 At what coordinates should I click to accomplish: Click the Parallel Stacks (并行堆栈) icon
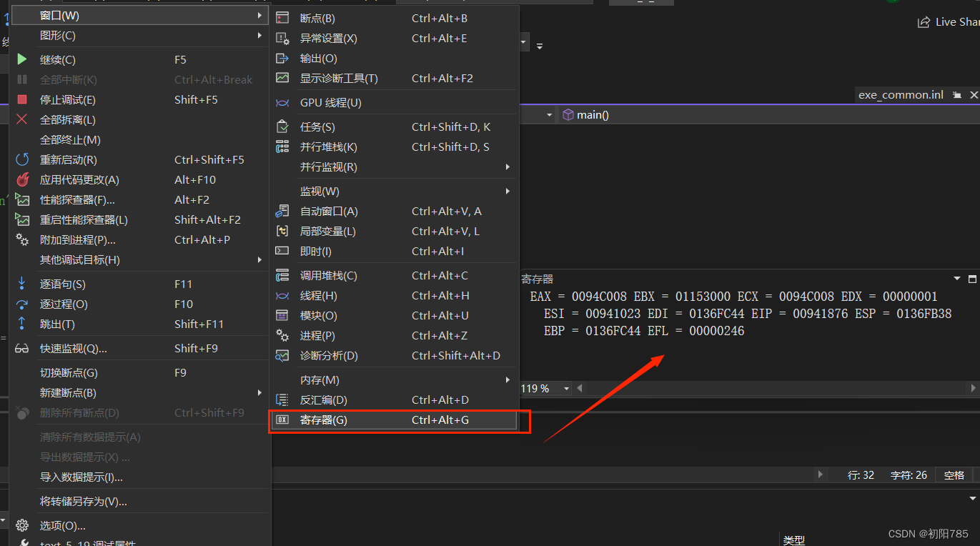point(282,147)
